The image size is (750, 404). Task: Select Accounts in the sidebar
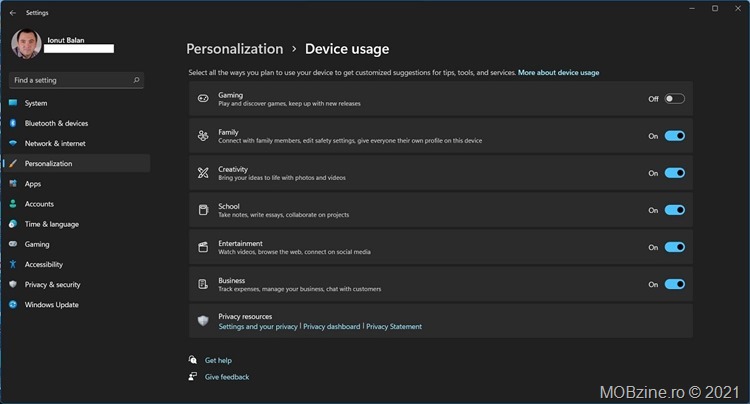[39, 204]
